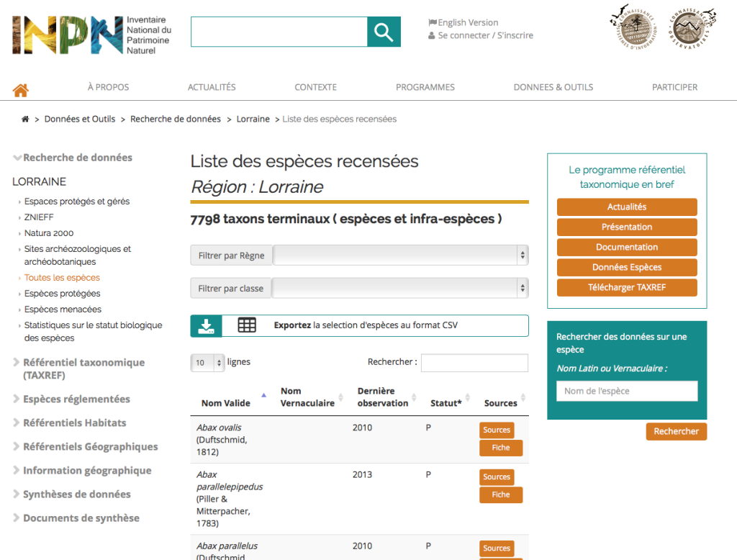737x560 pixels.
Task: Click the table grid icon in export bar
Action: click(x=247, y=325)
